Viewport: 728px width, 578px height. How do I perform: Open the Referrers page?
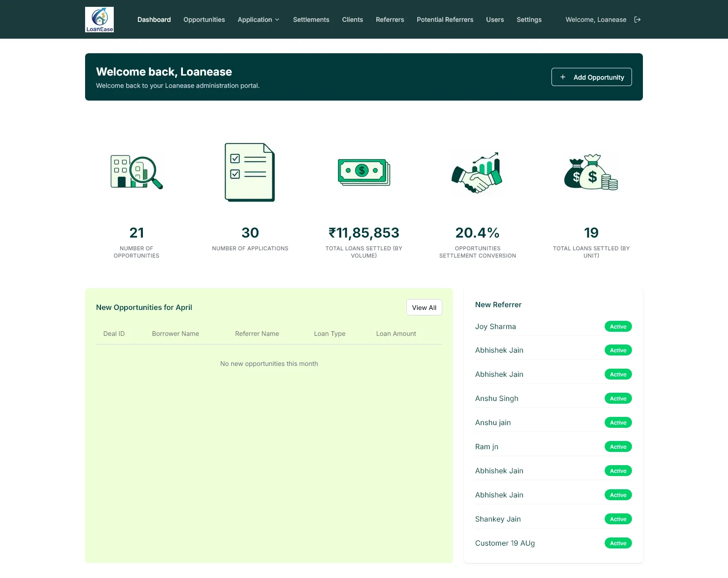click(389, 20)
